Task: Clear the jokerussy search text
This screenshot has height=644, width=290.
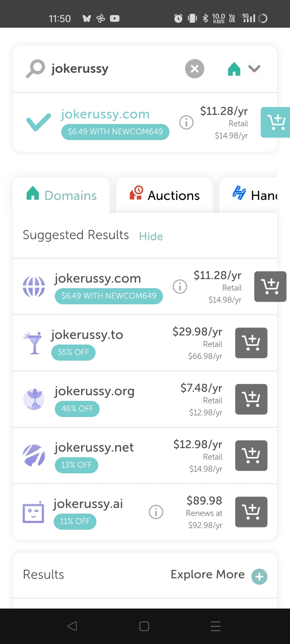Action: pos(195,69)
